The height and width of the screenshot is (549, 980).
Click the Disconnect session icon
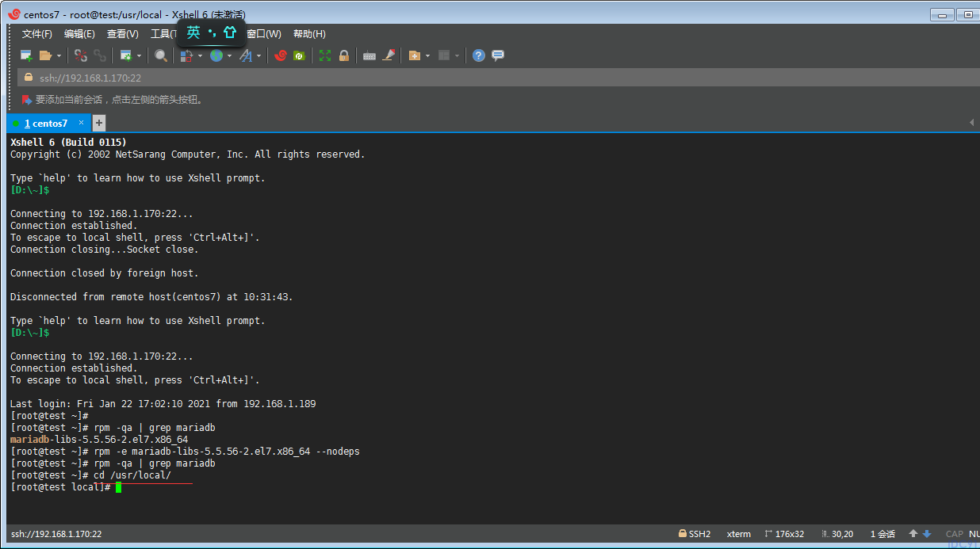point(81,55)
